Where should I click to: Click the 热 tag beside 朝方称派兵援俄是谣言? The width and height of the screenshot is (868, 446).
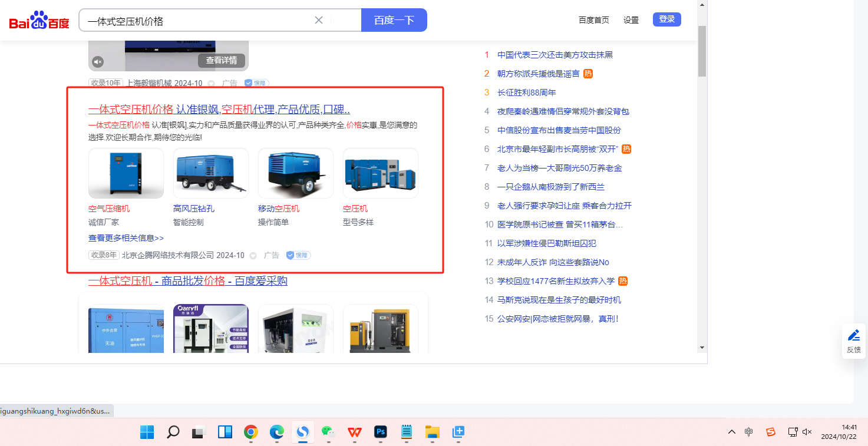click(588, 74)
